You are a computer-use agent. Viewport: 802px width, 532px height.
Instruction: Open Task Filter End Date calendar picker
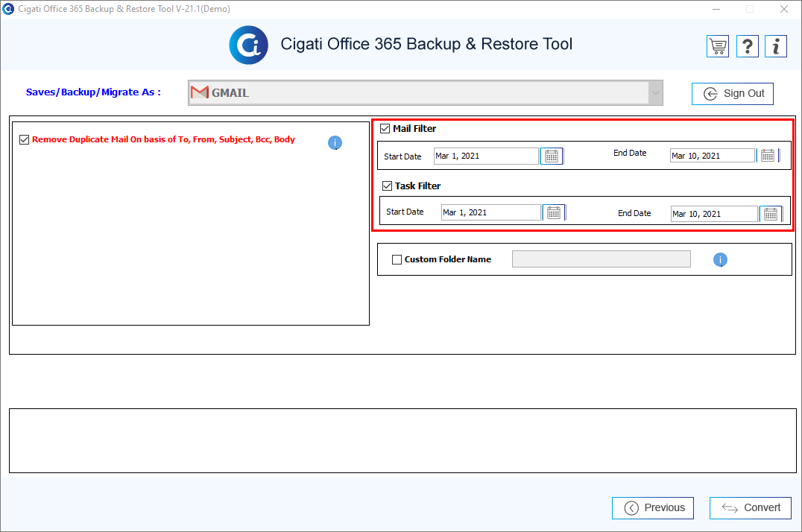771,214
